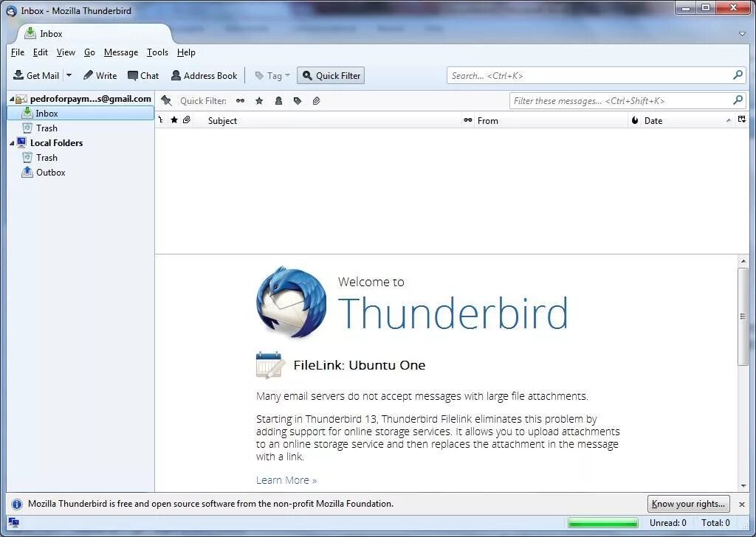Sort by the attachment column header
This screenshot has height=537, width=756.
click(x=187, y=120)
